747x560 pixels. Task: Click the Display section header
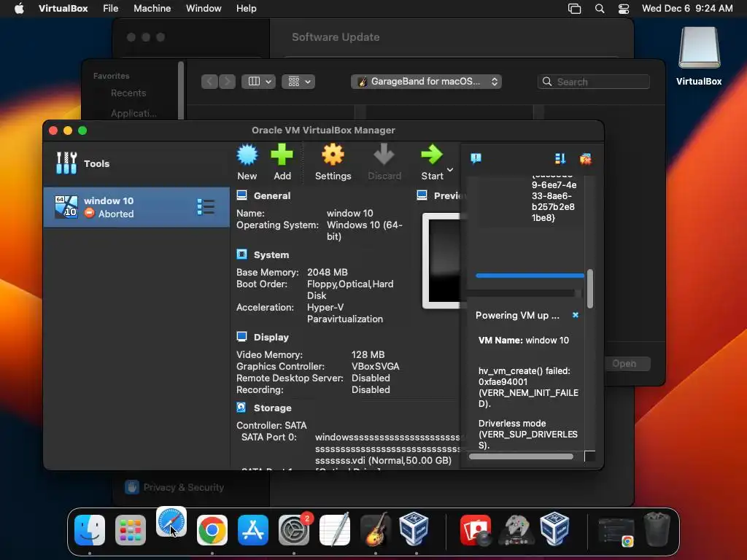point(271,337)
